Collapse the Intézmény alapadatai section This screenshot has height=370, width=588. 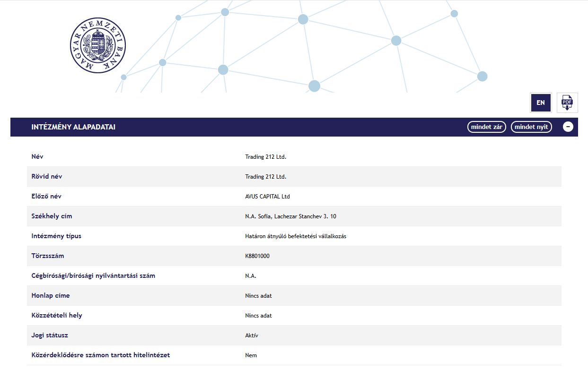(x=568, y=127)
